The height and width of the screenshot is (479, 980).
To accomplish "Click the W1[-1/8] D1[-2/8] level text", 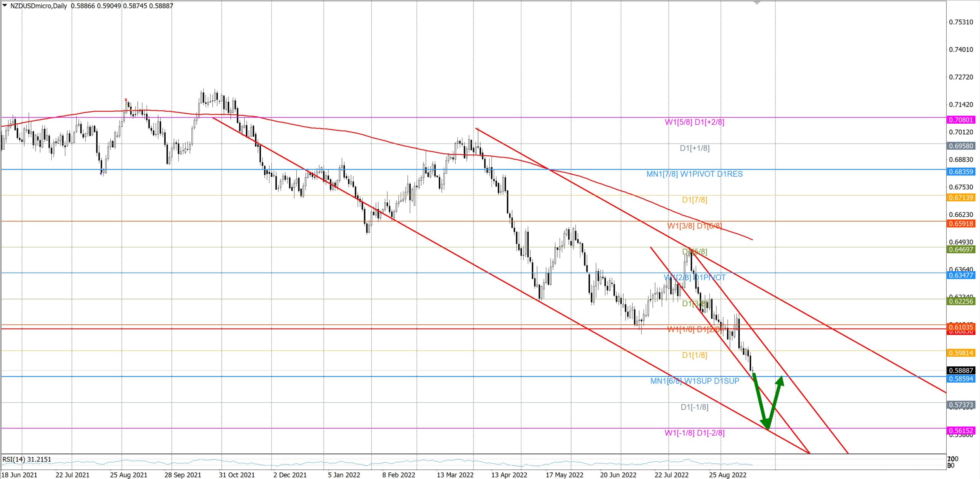I will (694, 433).
